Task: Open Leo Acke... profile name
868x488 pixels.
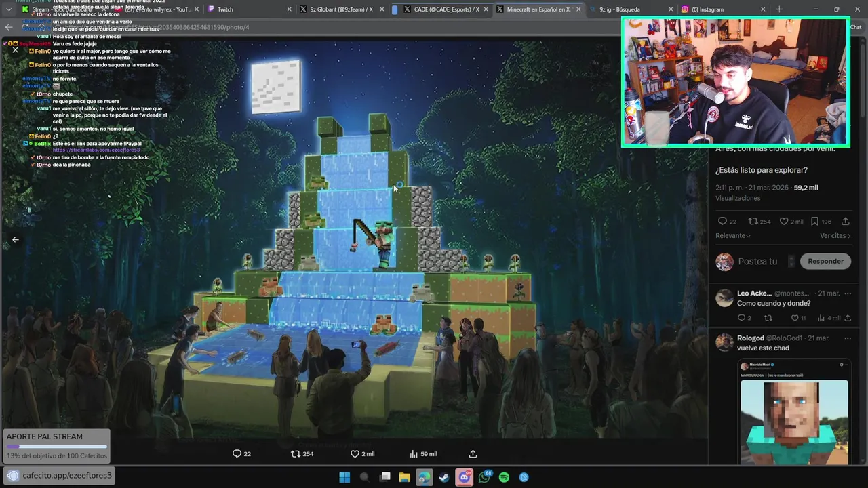Action: [754, 293]
